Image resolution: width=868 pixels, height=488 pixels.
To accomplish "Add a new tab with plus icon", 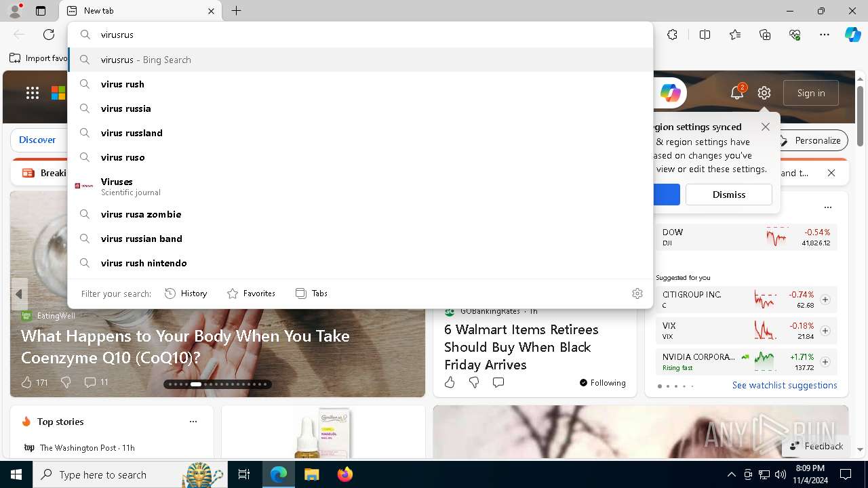I will (236, 11).
